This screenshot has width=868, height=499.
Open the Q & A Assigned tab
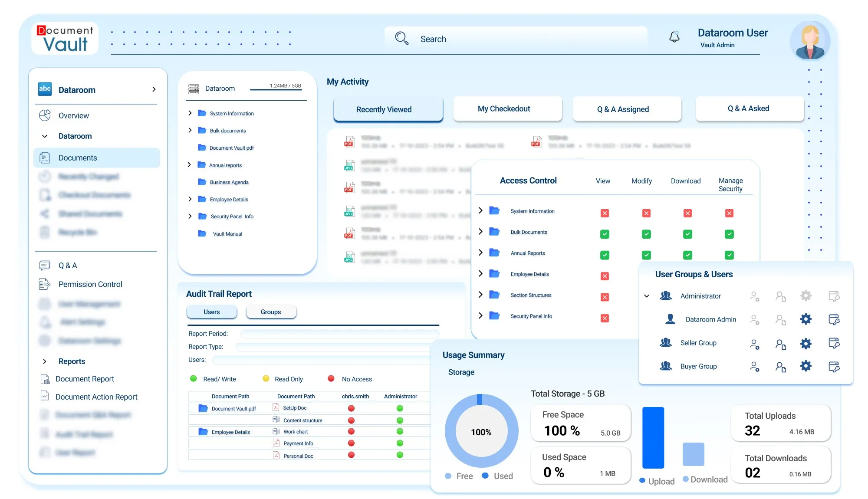(x=627, y=109)
